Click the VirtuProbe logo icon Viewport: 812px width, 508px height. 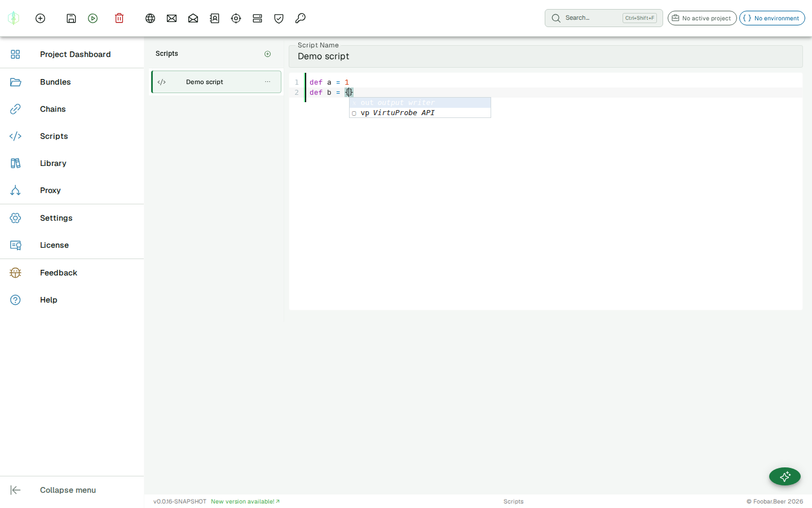(x=14, y=18)
